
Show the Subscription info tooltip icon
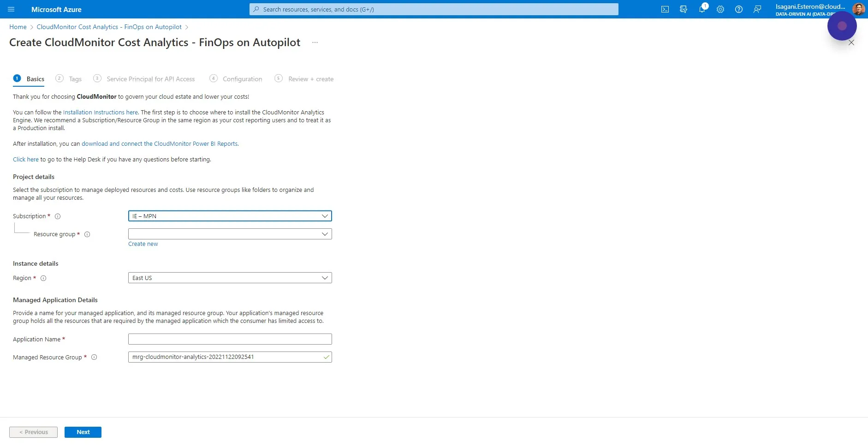(58, 216)
